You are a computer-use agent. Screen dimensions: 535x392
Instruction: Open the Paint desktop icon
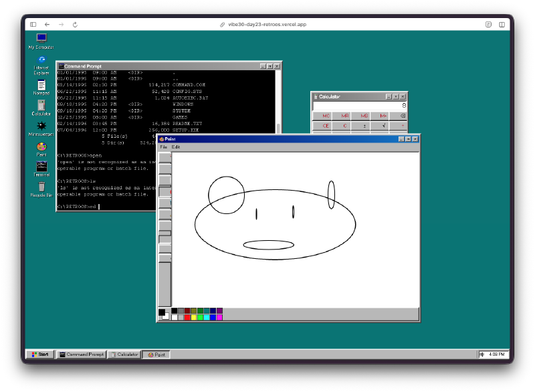[41, 146]
